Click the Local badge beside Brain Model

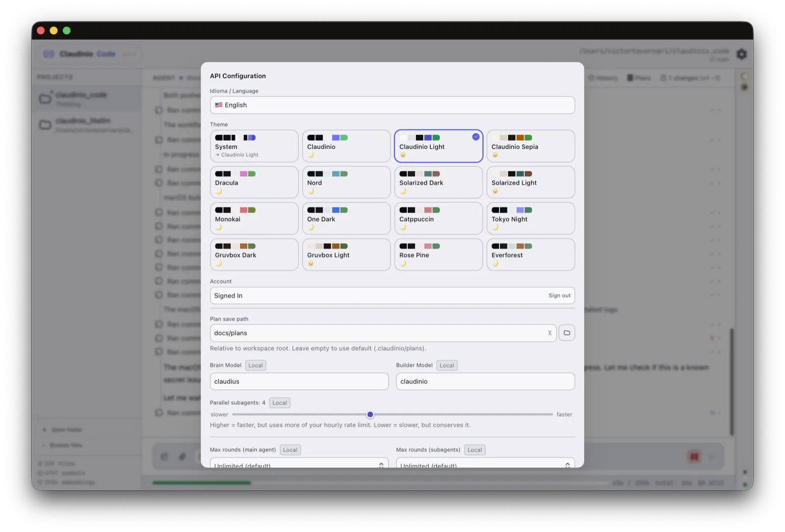point(256,365)
